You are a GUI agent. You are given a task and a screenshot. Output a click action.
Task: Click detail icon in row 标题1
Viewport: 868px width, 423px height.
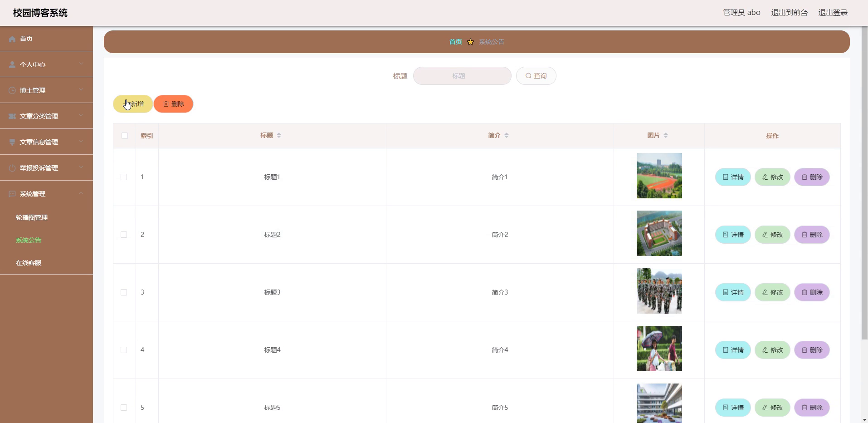[x=726, y=177]
